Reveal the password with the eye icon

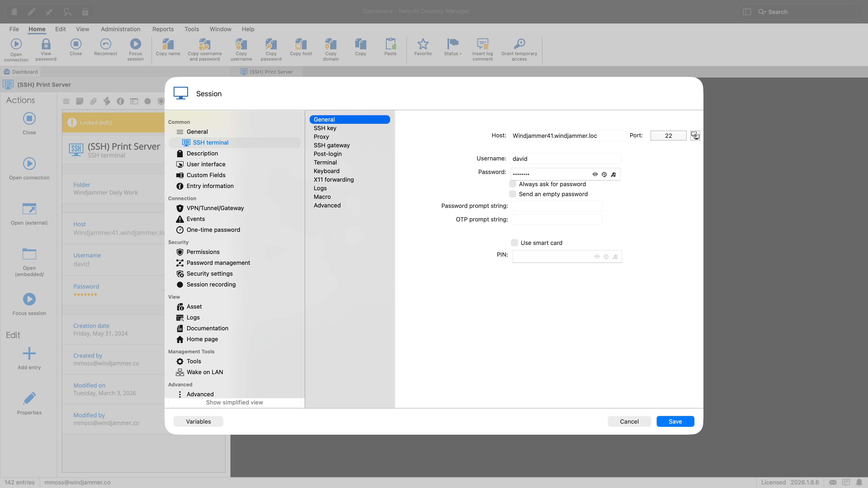click(x=595, y=174)
